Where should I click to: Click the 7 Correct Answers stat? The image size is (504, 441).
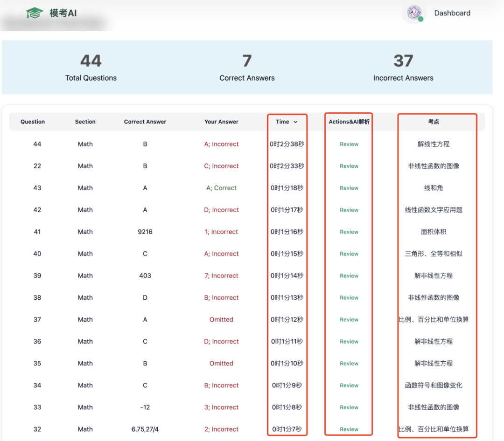pyautogui.click(x=247, y=67)
